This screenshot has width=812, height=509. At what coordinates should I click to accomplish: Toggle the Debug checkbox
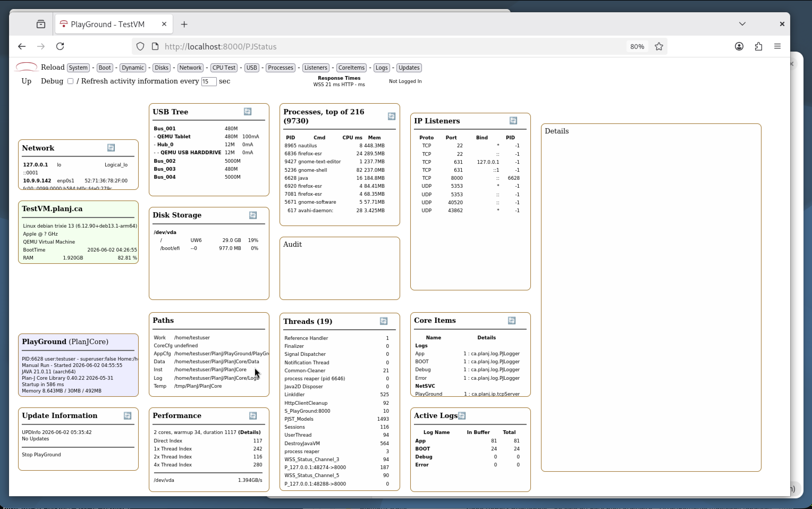point(70,81)
